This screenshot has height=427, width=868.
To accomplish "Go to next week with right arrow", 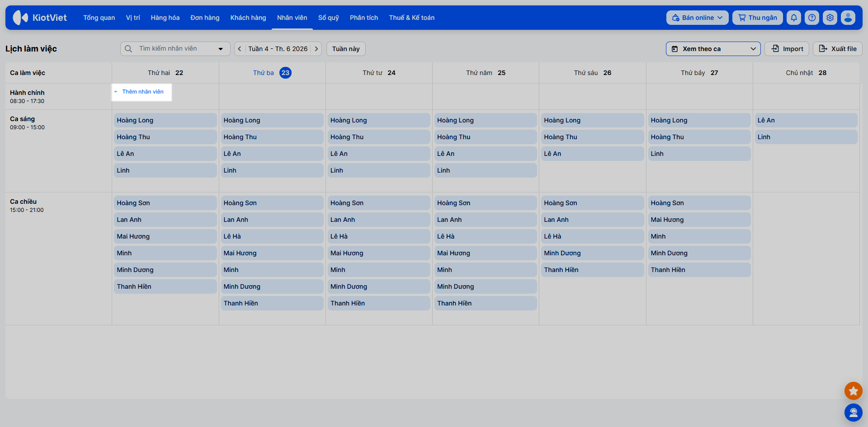I will pyautogui.click(x=316, y=49).
